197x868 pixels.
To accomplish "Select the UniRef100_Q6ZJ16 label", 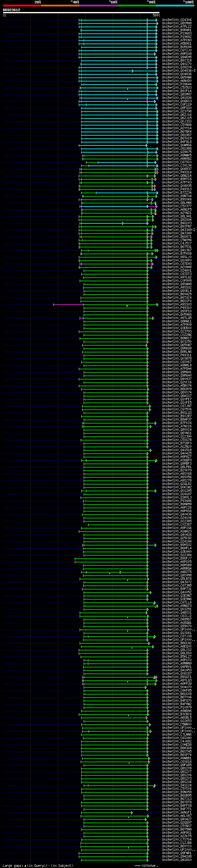I will (x=177, y=115).
